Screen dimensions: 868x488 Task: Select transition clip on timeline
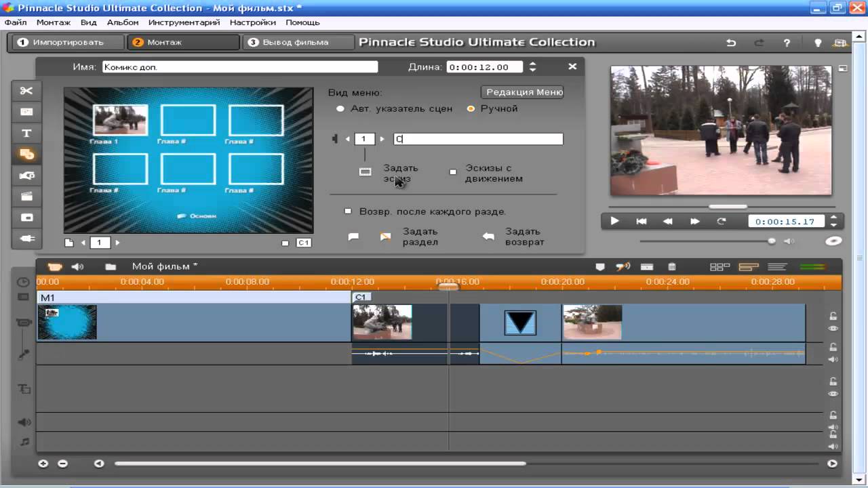coord(521,323)
